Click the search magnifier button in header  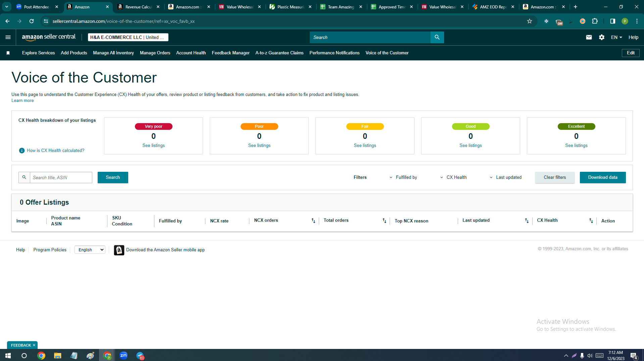click(437, 37)
